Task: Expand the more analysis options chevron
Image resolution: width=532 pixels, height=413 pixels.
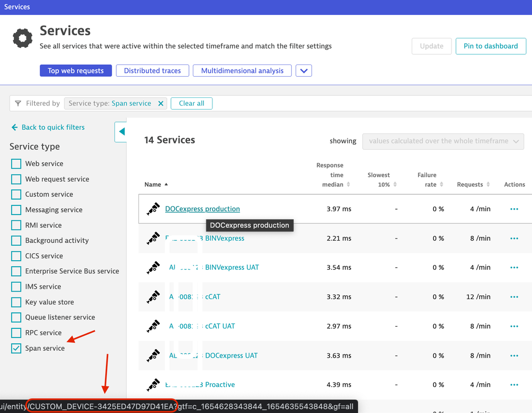Action: pyautogui.click(x=304, y=71)
